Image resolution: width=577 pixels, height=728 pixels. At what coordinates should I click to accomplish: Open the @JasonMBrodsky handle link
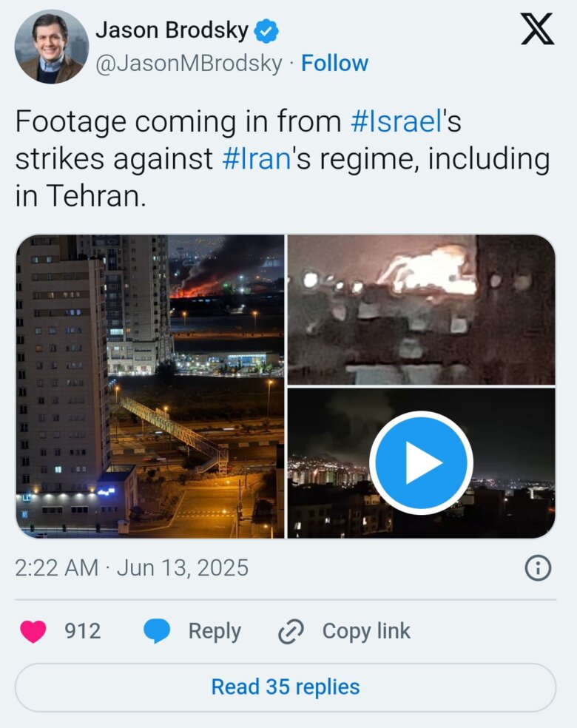[189, 63]
